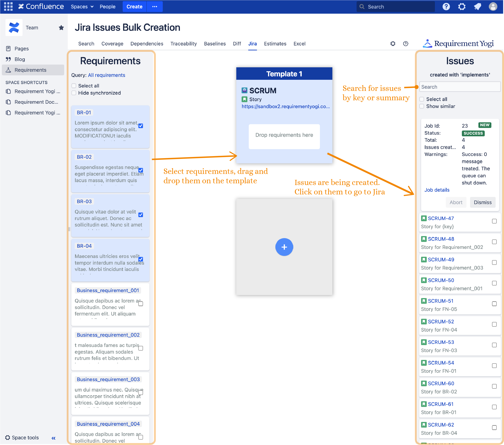This screenshot has width=504, height=445.
Task: Open the app switcher grid icon
Action: pyautogui.click(x=8, y=7)
